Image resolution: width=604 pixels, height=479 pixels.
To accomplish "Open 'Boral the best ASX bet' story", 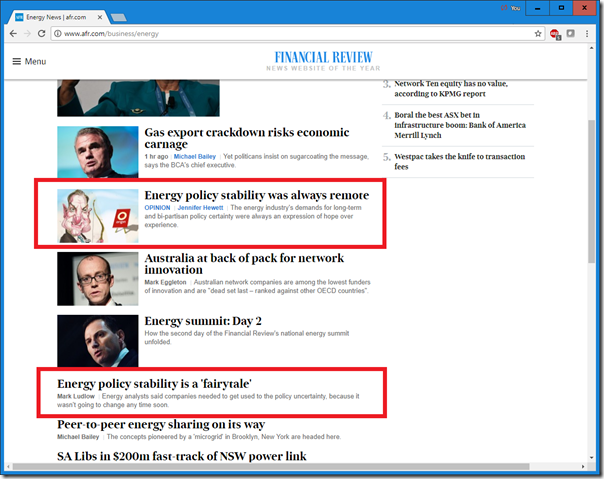I will pos(460,125).
